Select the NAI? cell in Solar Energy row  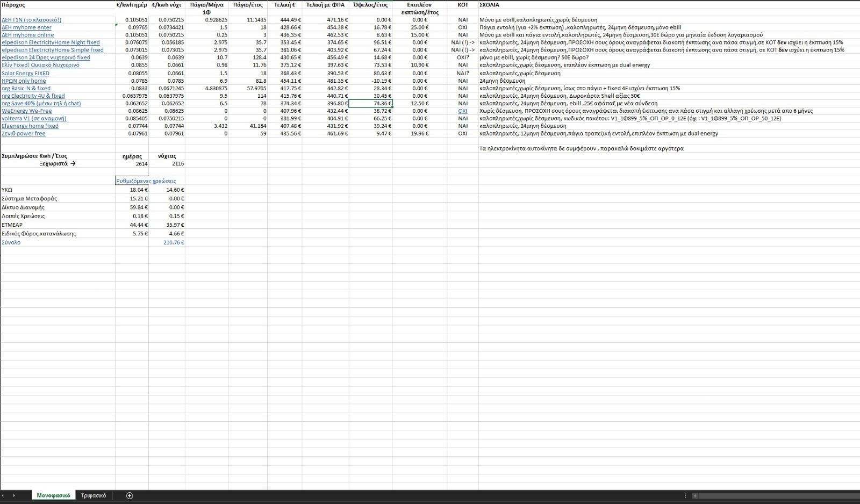point(463,74)
